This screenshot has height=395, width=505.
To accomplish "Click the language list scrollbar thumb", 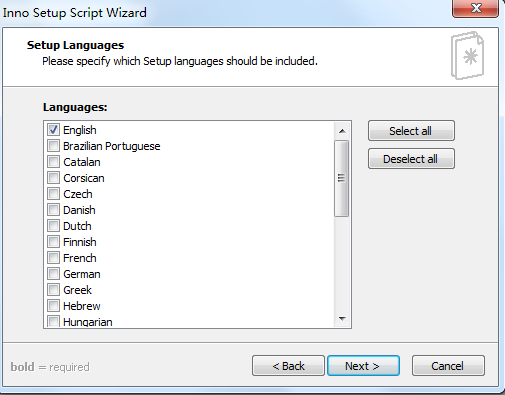I will tap(341, 178).
